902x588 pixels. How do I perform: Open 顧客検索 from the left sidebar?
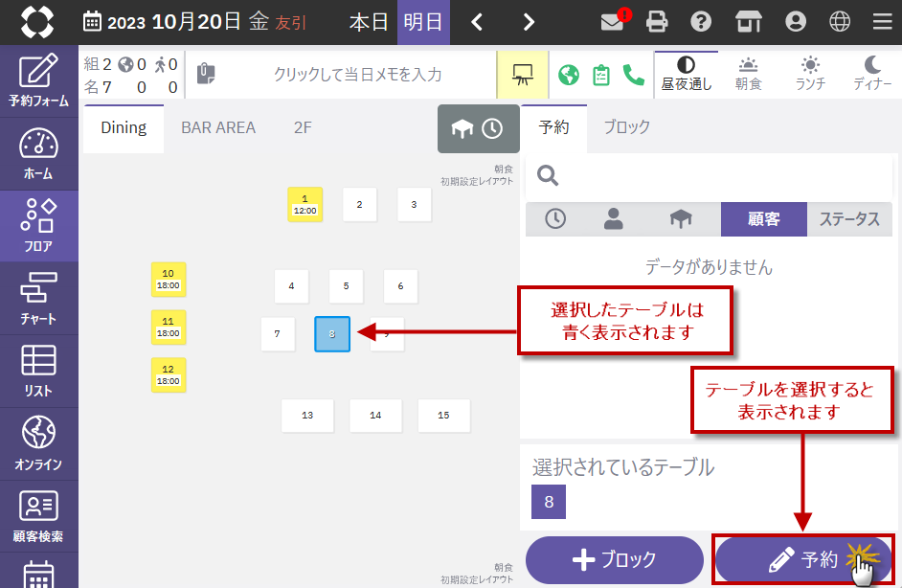(38, 515)
